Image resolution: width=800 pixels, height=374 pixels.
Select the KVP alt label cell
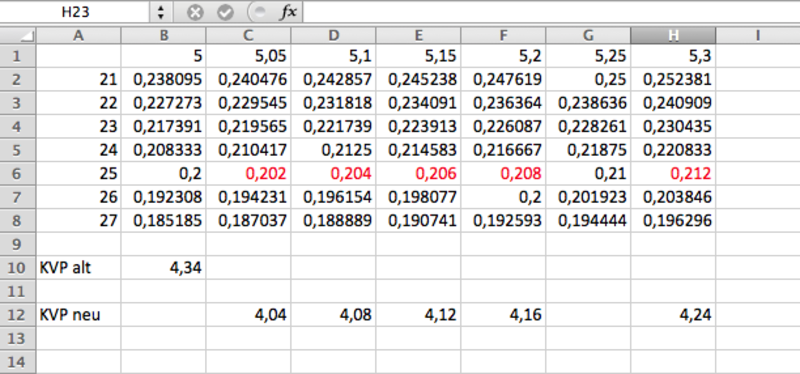(79, 267)
